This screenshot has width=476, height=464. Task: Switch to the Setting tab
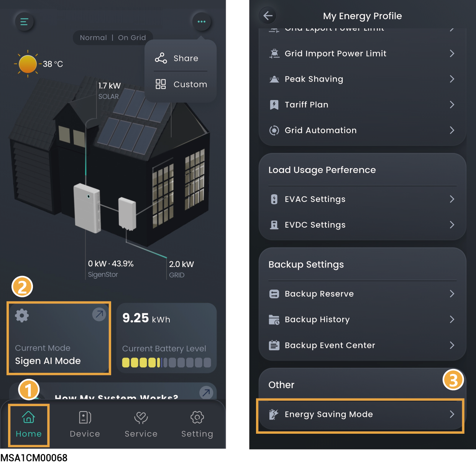[197, 425]
